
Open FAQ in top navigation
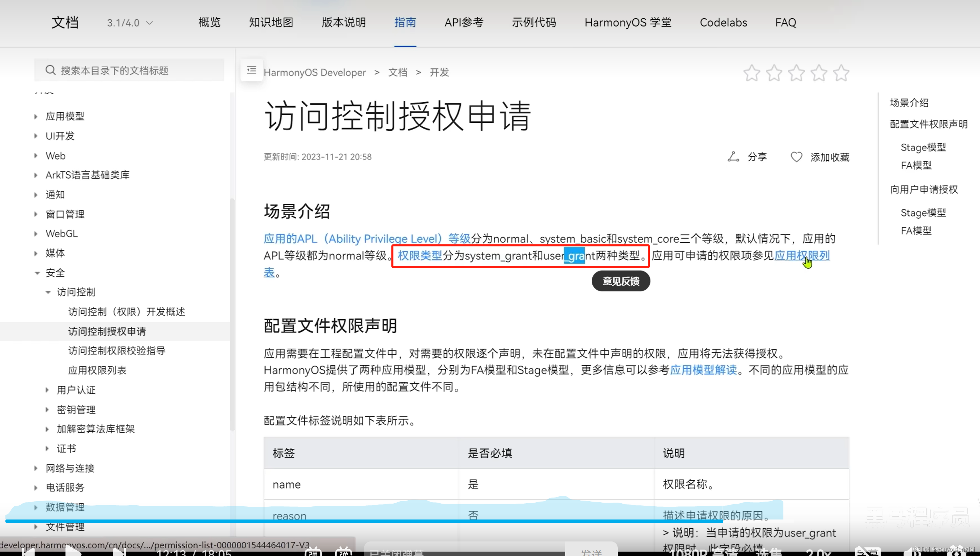coord(785,23)
